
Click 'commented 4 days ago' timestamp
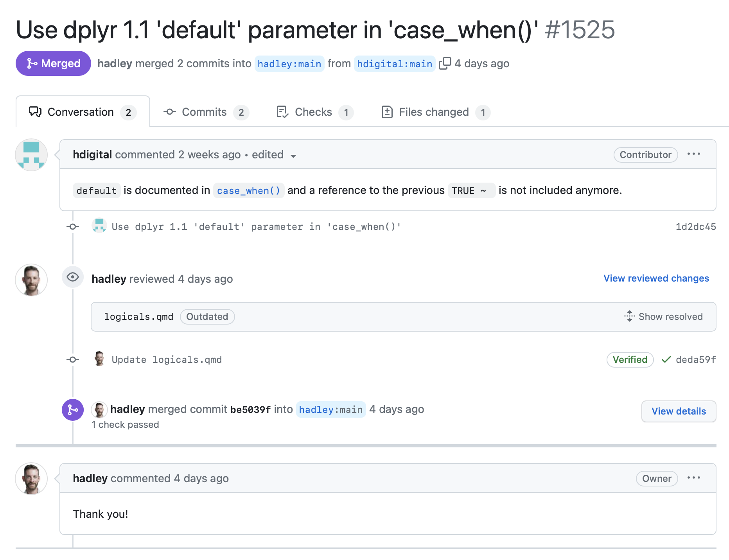click(x=170, y=478)
